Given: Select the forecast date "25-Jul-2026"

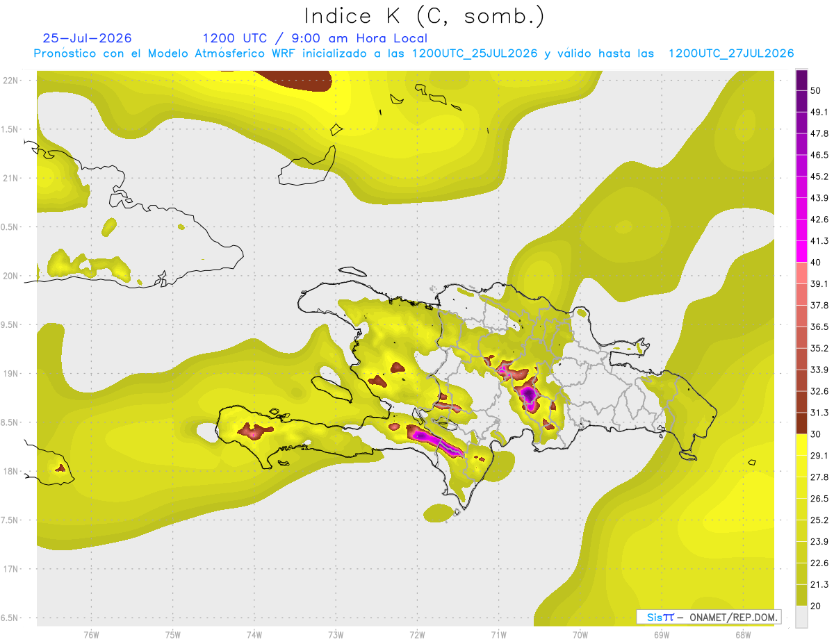Looking at the screenshot, I should click(87, 38).
